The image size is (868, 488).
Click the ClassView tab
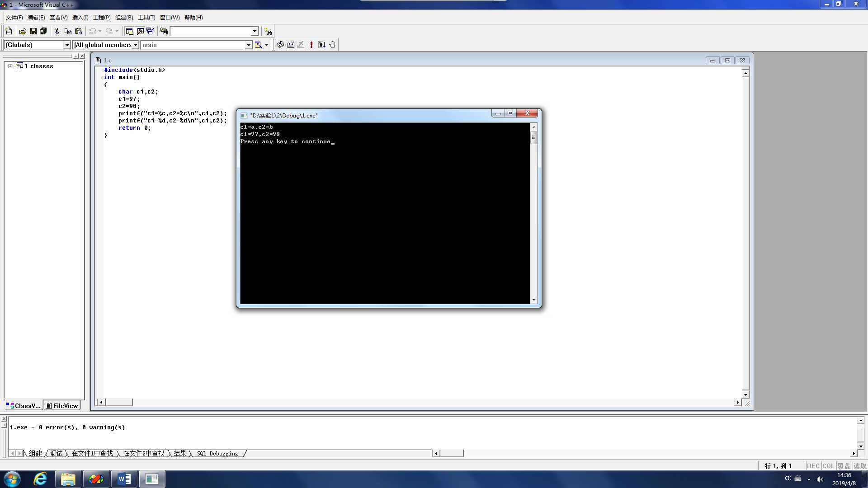point(24,406)
